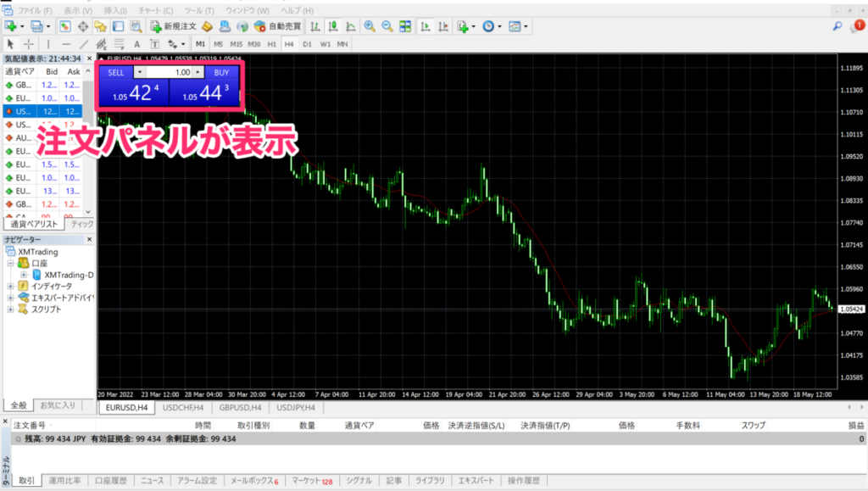Set timeframe to M15

pos(236,44)
